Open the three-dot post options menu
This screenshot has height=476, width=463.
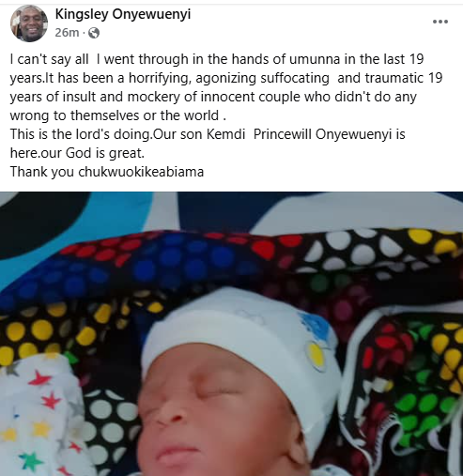(x=440, y=22)
